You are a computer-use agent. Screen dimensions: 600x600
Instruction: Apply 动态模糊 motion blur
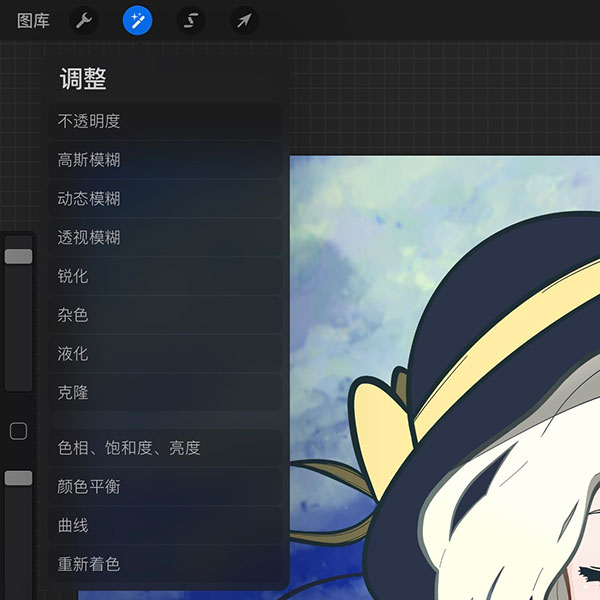165,199
